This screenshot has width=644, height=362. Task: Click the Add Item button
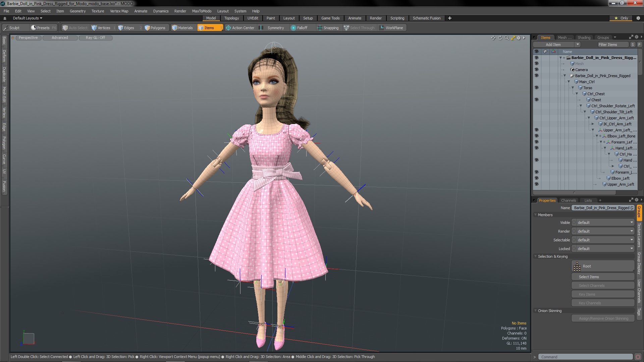click(x=553, y=45)
